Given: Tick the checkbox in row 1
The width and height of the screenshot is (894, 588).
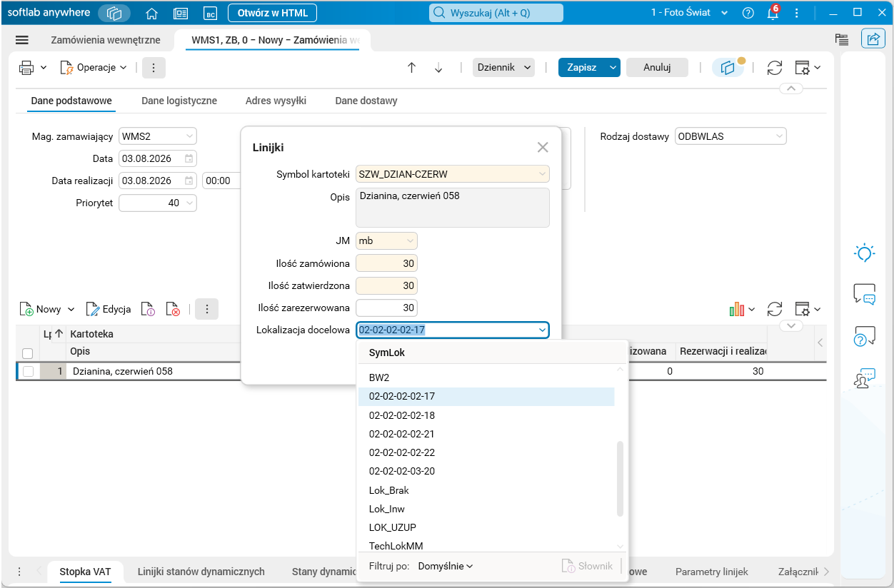Looking at the screenshot, I should (28, 371).
